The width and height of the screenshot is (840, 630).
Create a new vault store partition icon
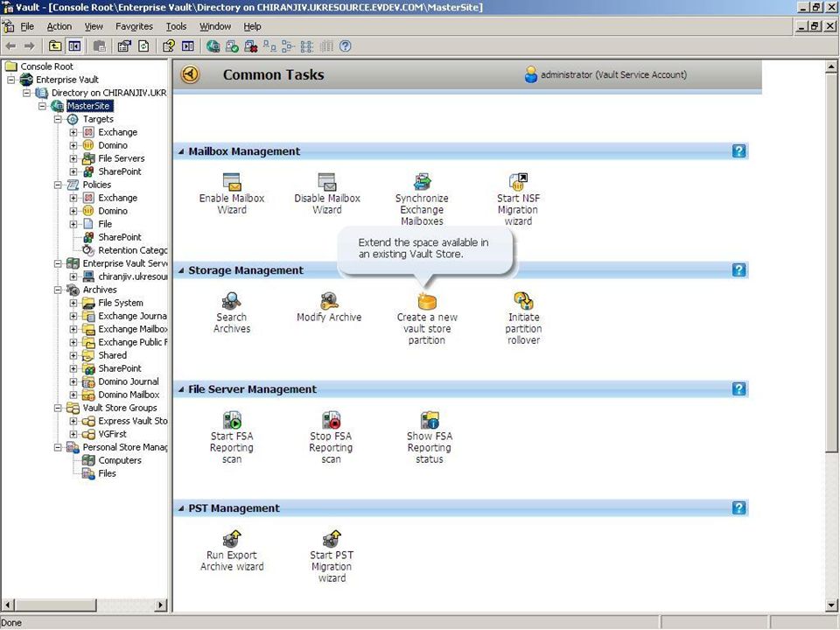(x=427, y=301)
